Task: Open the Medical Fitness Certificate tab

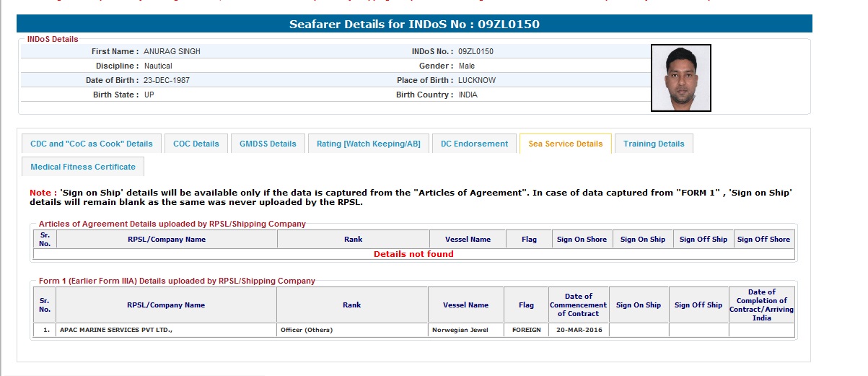Action: coord(83,167)
